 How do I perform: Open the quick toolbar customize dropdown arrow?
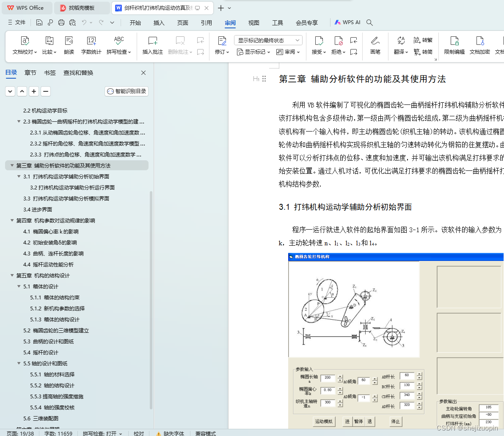click(x=112, y=22)
